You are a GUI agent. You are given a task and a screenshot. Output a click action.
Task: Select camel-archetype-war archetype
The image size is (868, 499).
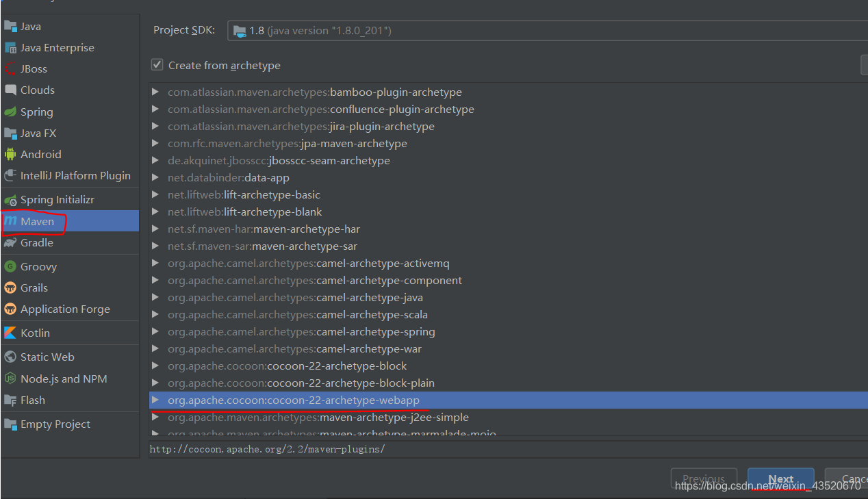(x=509, y=348)
